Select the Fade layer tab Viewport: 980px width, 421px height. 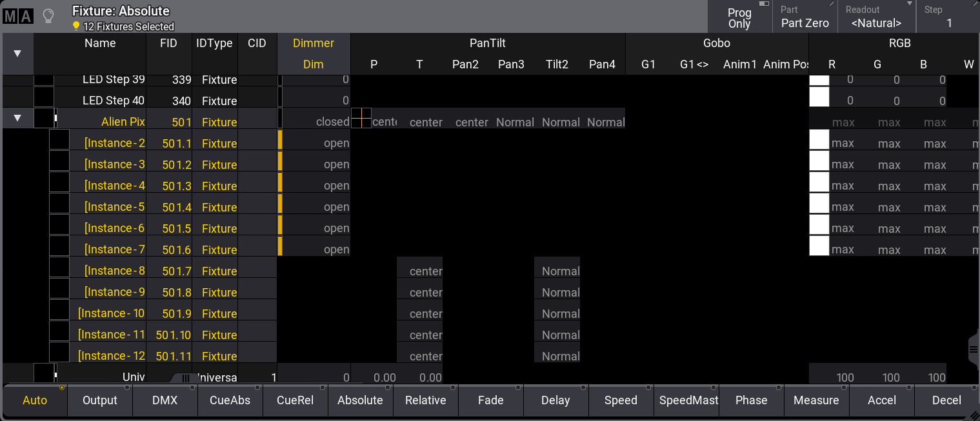pyautogui.click(x=490, y=400)
